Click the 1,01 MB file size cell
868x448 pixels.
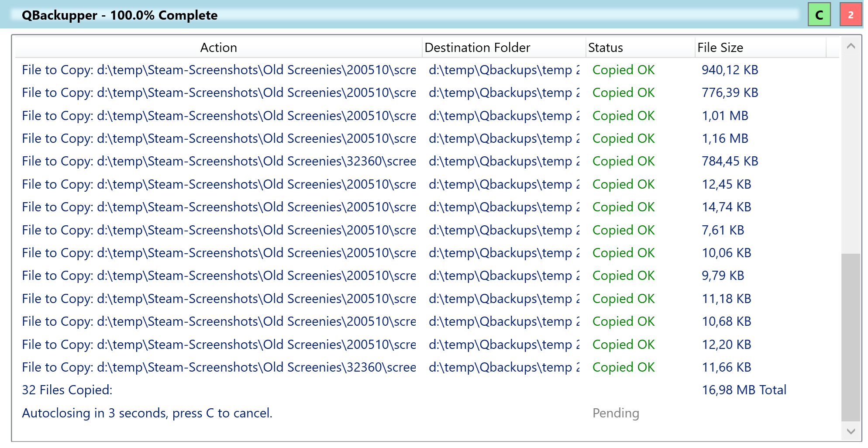(725, 116)
